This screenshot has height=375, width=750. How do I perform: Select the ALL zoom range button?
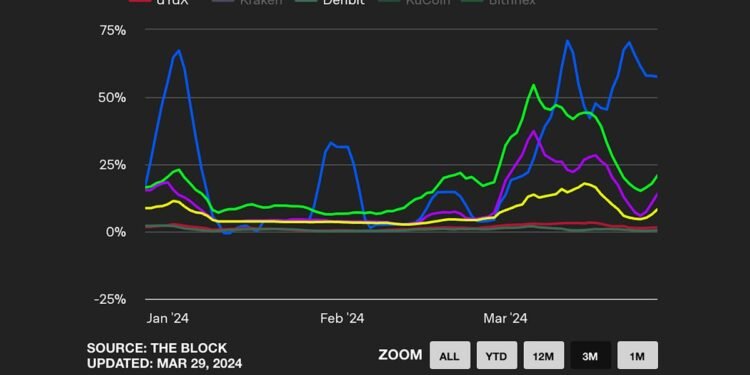[450, 355]
